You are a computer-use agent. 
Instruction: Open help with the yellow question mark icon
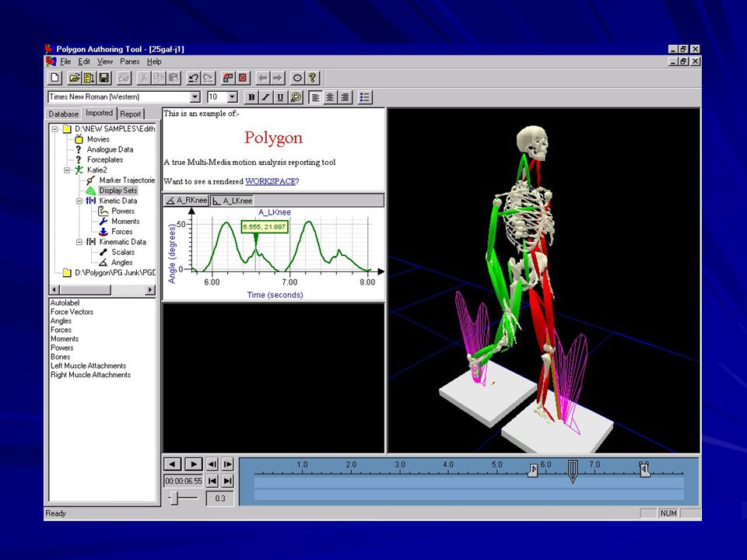click(312, 78)
